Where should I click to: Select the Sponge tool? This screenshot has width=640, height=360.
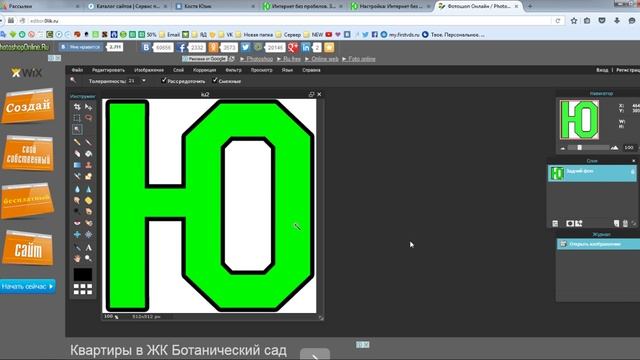(x=88, y=200)
